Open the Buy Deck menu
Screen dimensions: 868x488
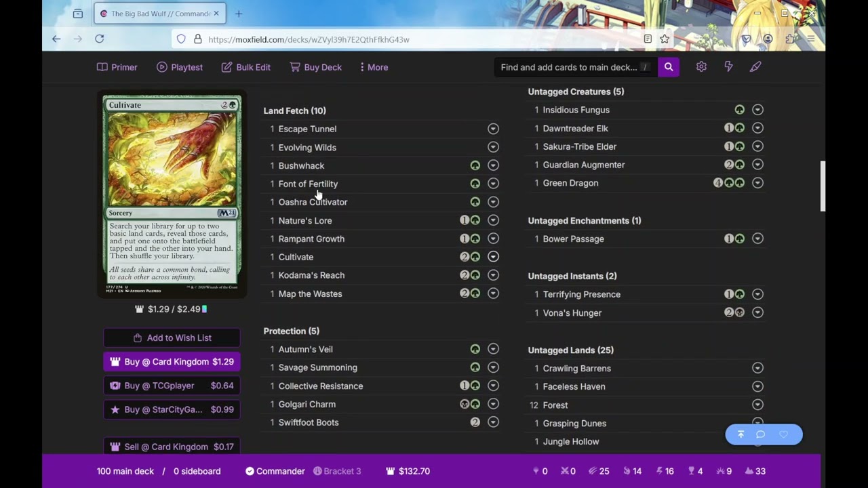[315, 67]
